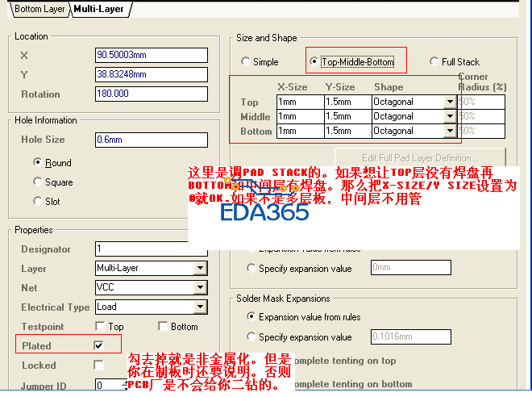Select solder mask Specify expansion value option
Viewport: 532px width, 397px height.
tap(251, 337)
